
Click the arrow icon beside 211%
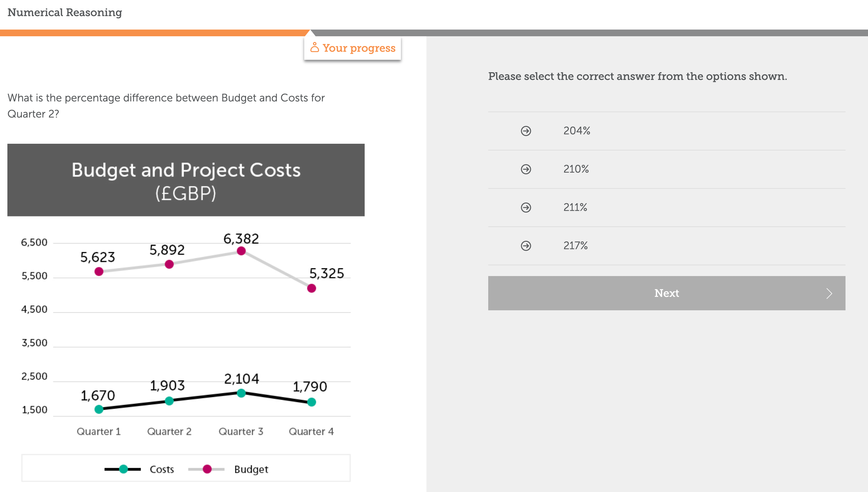coord(526,207)
